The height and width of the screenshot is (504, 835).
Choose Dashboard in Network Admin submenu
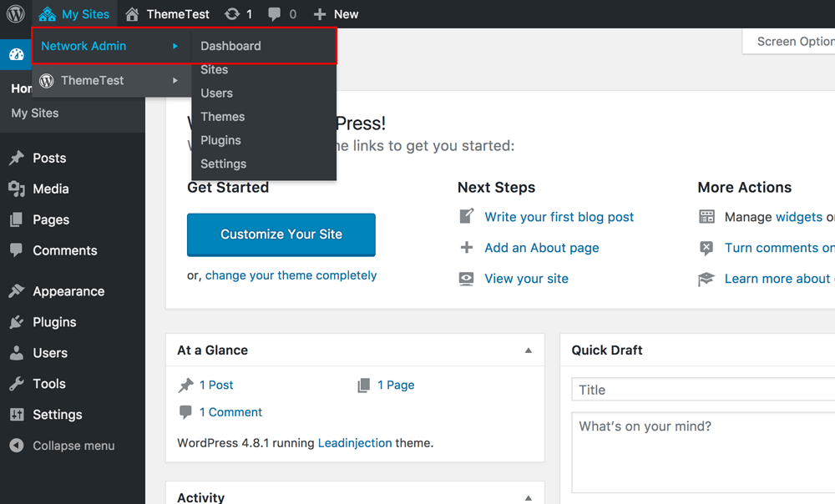(x=230, y=46)
